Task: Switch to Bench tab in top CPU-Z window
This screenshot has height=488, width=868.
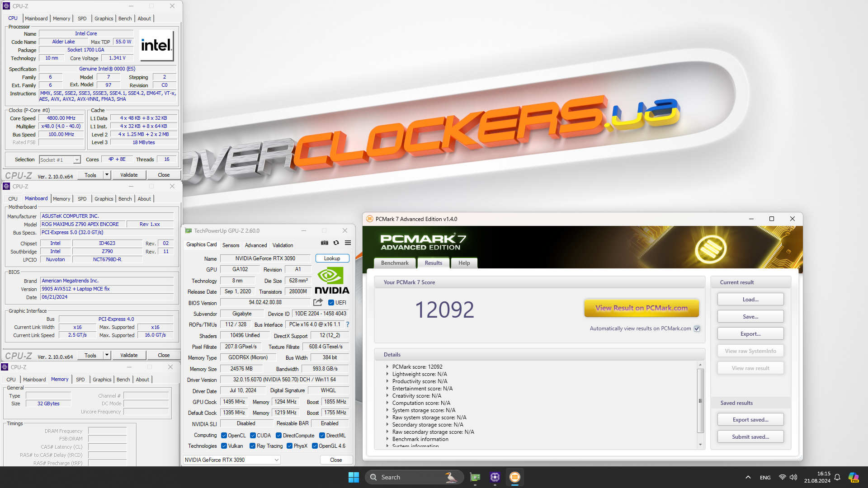Action: [125, 19]
